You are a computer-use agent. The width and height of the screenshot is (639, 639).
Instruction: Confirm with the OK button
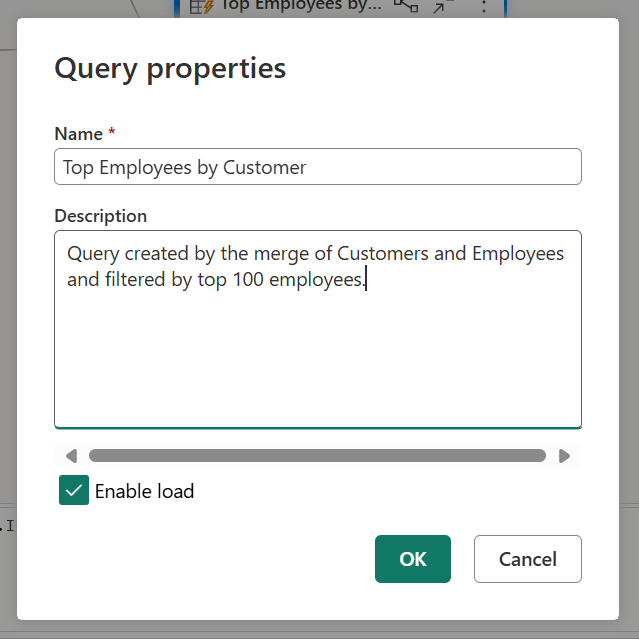pyautogui.click(x=413, y=559)
